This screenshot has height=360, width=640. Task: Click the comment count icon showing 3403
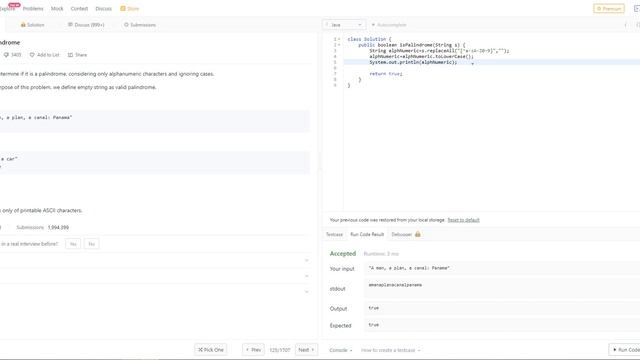[12, 55]
